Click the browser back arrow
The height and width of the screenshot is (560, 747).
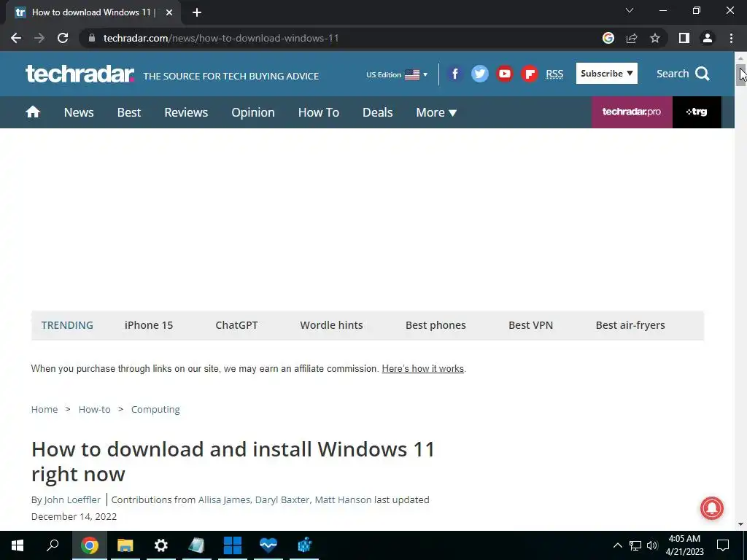16,38
